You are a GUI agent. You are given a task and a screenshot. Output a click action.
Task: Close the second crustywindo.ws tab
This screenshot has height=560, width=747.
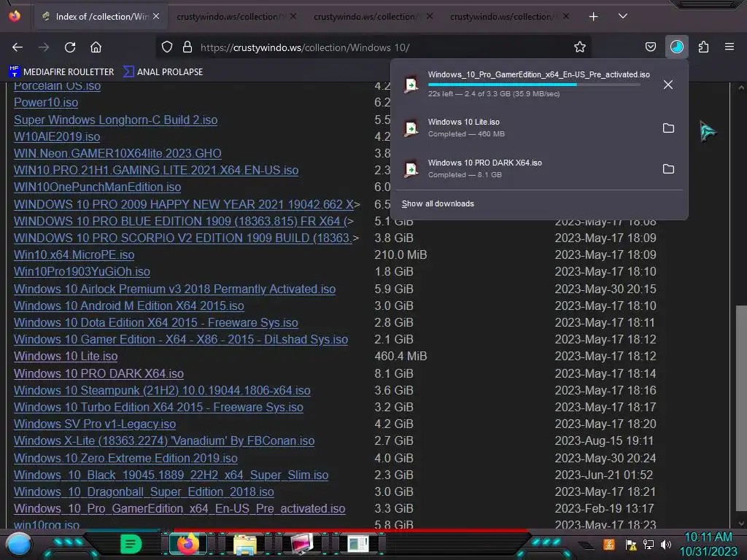(x=293, y=17)
